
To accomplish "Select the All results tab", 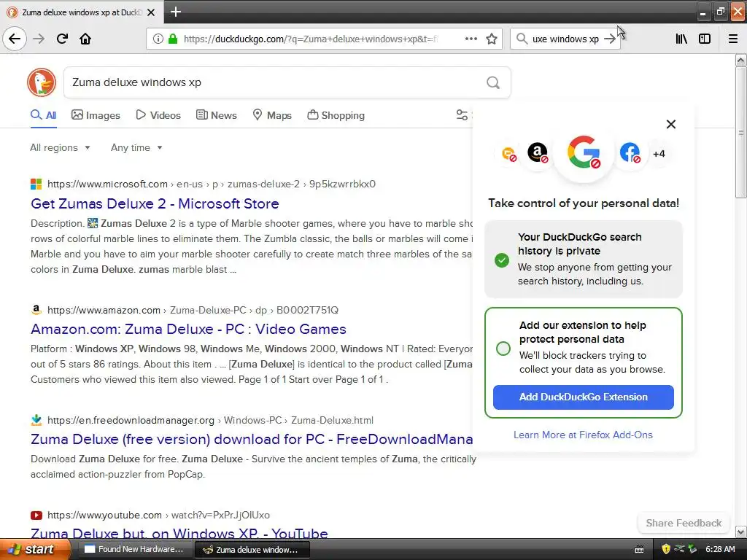I will 43,115.
